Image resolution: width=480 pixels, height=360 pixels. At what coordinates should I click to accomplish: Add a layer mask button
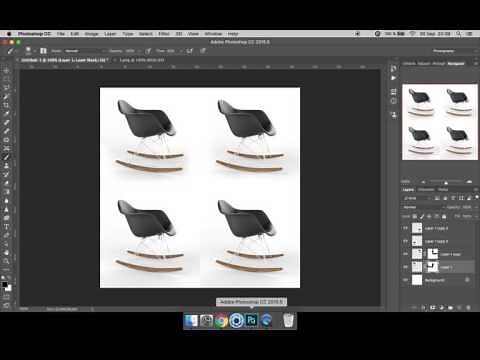click(433, 307)
